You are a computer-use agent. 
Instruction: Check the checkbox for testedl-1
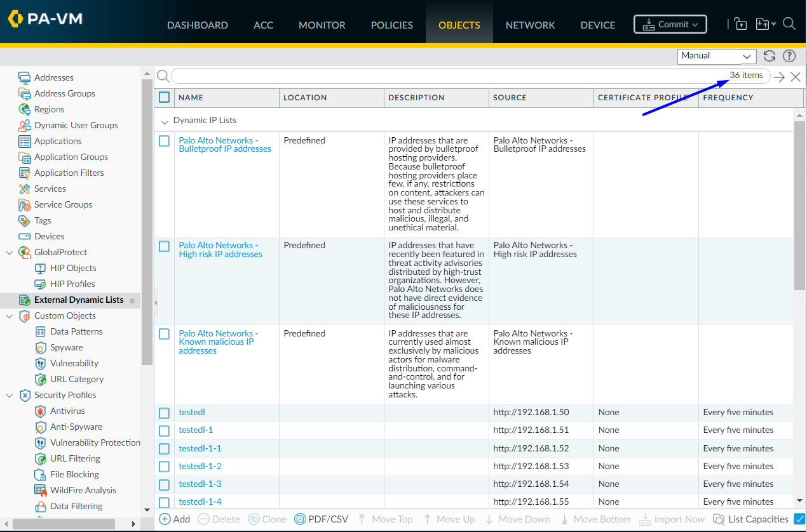[164, 430]
